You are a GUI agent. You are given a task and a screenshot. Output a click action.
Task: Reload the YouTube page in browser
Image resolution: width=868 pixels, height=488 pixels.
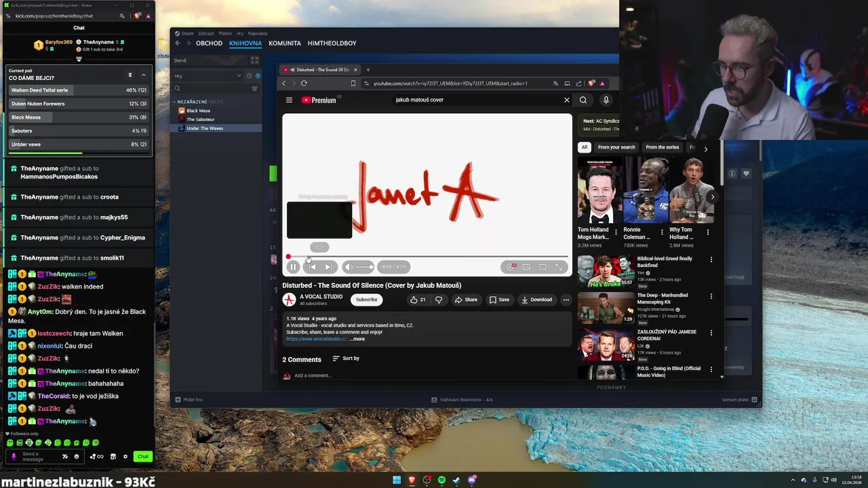[x=304, y=83]
